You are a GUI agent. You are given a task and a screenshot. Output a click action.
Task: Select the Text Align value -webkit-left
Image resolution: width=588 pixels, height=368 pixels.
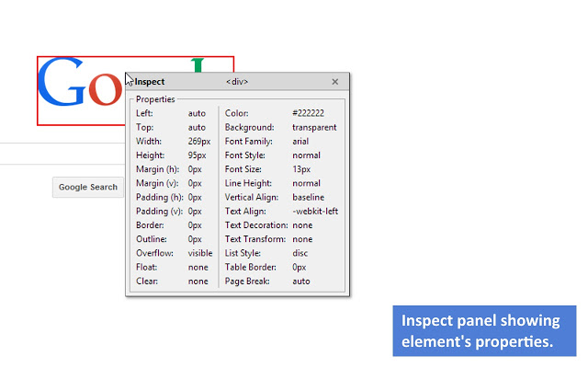tap(315, 212)
